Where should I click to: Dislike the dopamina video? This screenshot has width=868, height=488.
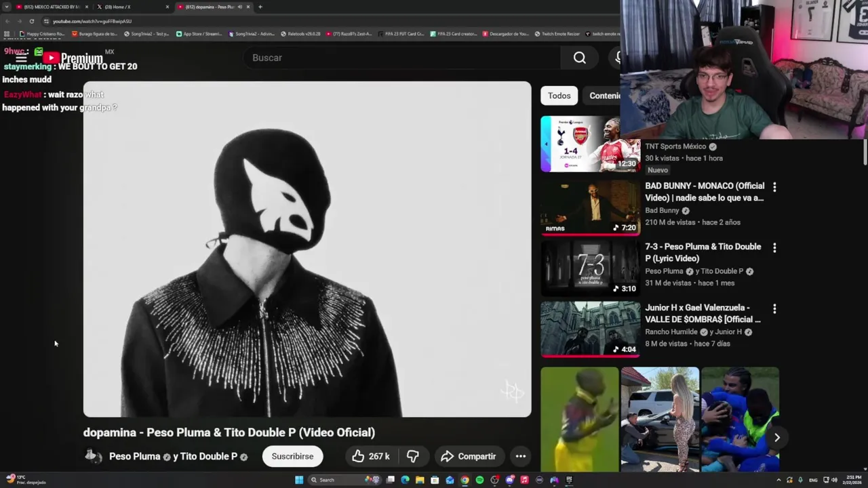[412, 456]
